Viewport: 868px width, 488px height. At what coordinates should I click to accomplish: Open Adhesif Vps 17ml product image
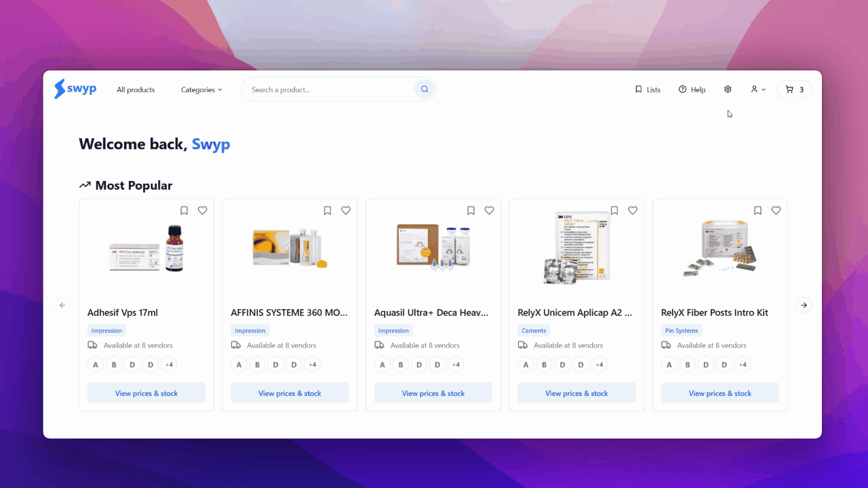point(146,248)
